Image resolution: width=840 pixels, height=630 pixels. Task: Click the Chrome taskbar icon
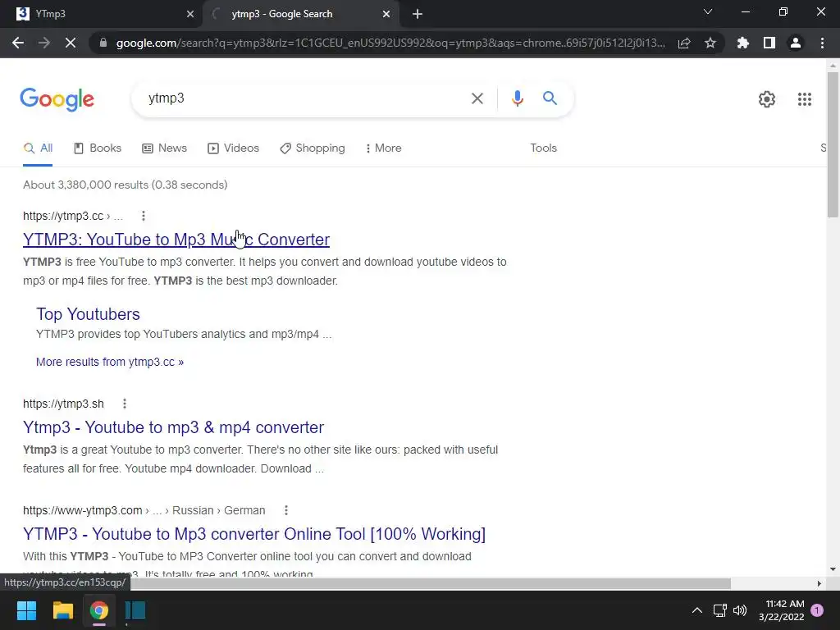click(99, 610)
